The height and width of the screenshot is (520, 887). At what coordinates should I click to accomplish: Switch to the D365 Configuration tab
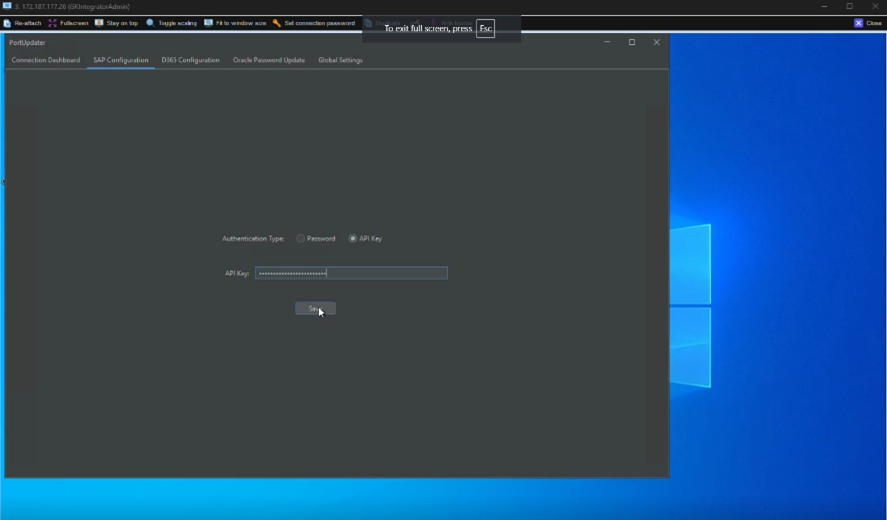pyautogui.click(x=190, y=60)
